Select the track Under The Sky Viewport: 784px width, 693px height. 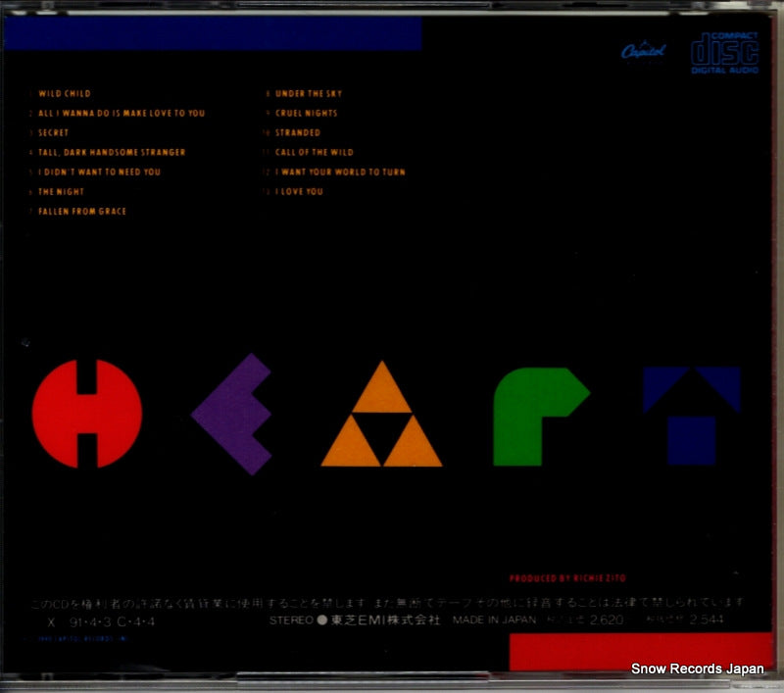point(308,94)
